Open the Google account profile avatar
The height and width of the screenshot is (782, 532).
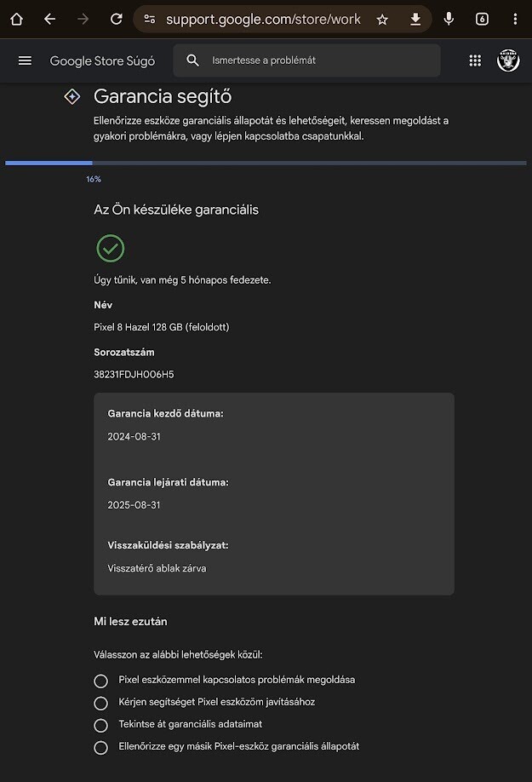pyautogui.click(x=508, y=60)
